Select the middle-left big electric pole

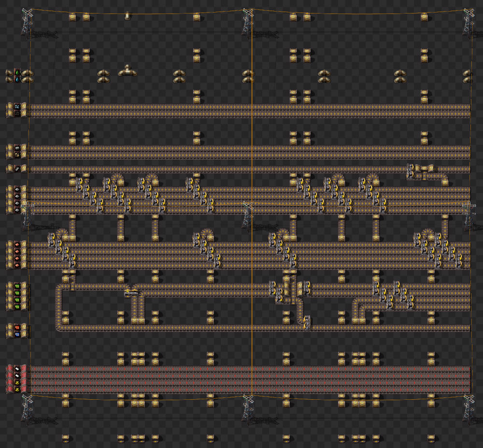pos(28,215)
